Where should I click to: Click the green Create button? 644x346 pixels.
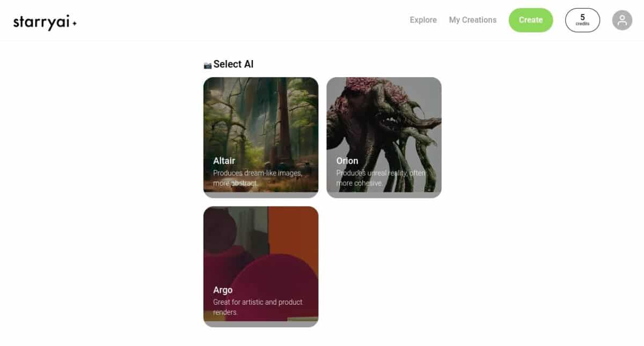click(531, 20)
